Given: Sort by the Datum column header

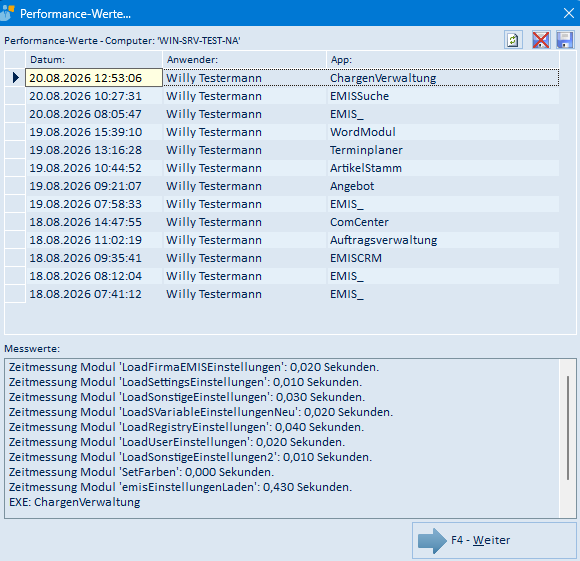Looking at the screenshot, I should [94, 60].
